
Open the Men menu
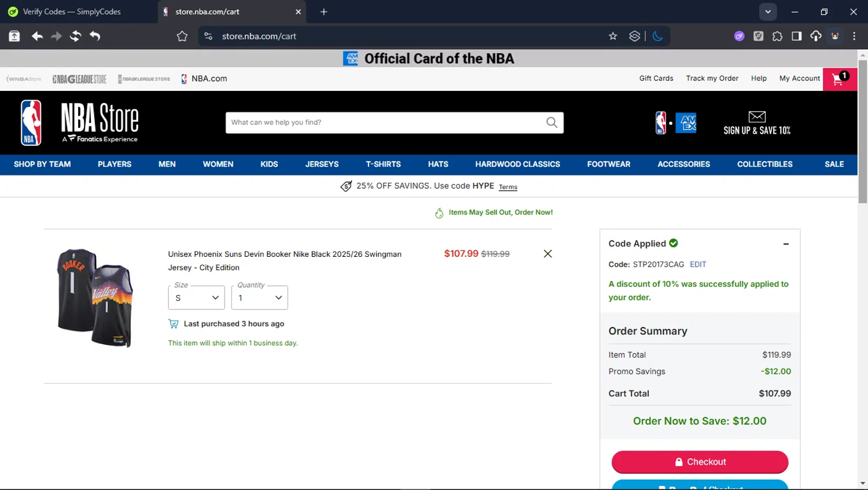[x=167, y=164]
